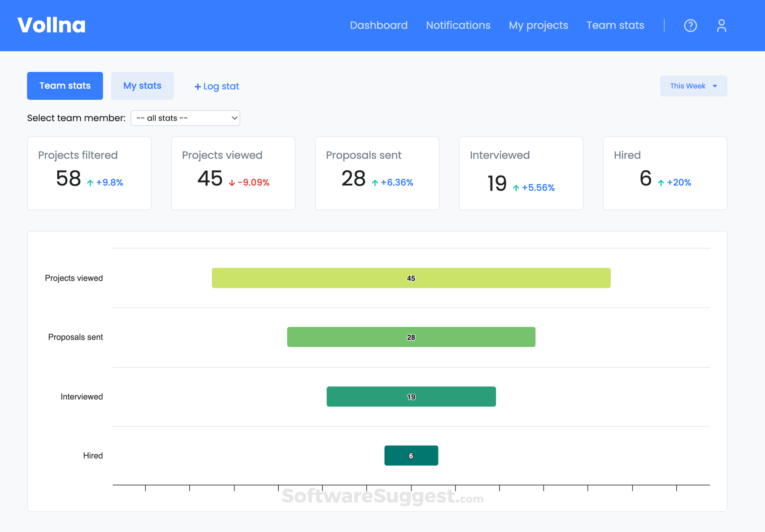Navigate to Notifications

tap(458, 25)
